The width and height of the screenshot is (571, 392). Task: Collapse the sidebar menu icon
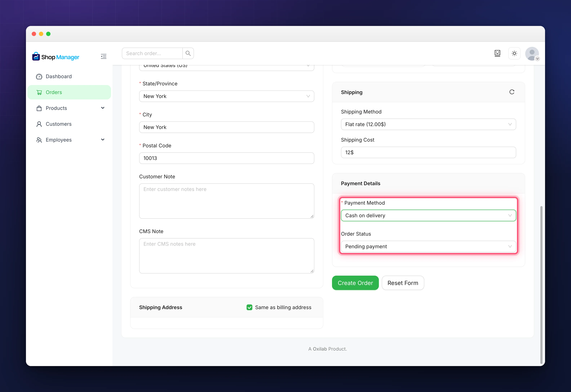click(x=104, y=57)
